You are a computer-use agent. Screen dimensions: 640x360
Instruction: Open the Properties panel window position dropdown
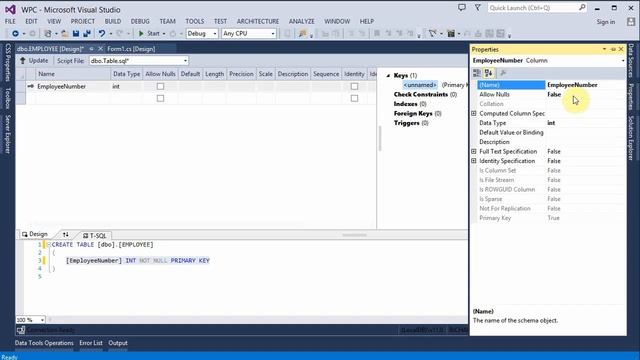point(604,49)
